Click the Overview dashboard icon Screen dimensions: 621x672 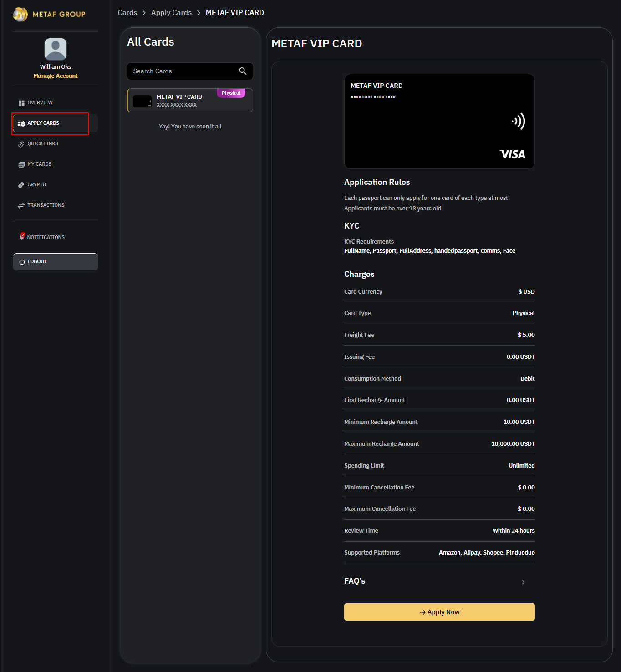[x=21, y=103]
